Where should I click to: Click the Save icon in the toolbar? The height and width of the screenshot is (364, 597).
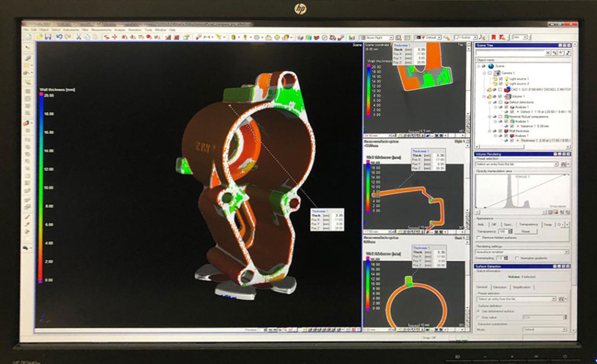(48, 37)
